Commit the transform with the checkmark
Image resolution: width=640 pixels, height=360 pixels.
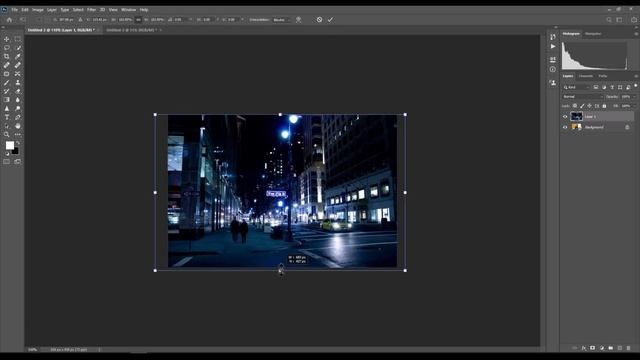click(330, 20)
